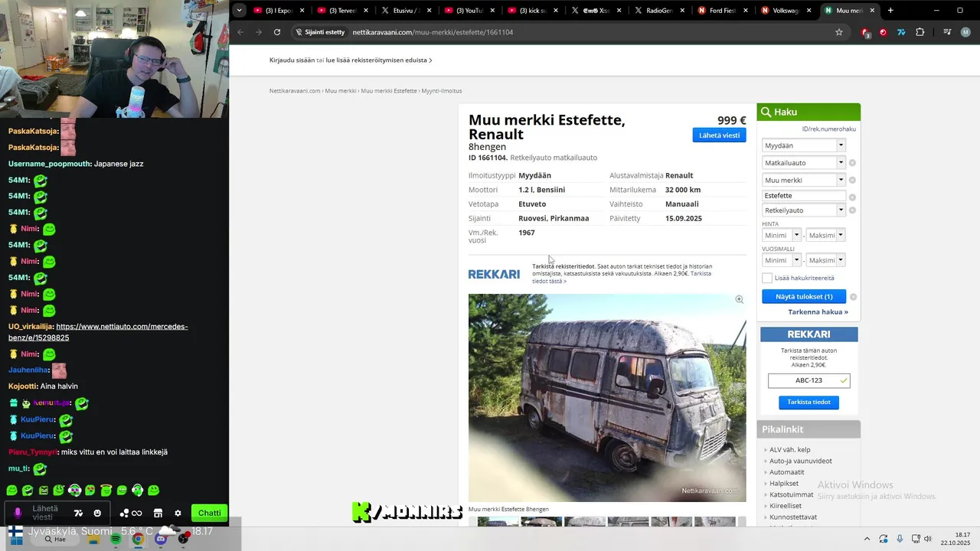980x551 pixels.
Task: Reset search via x icon beside Näytä tulokset
Action: [x=853, y=297]
